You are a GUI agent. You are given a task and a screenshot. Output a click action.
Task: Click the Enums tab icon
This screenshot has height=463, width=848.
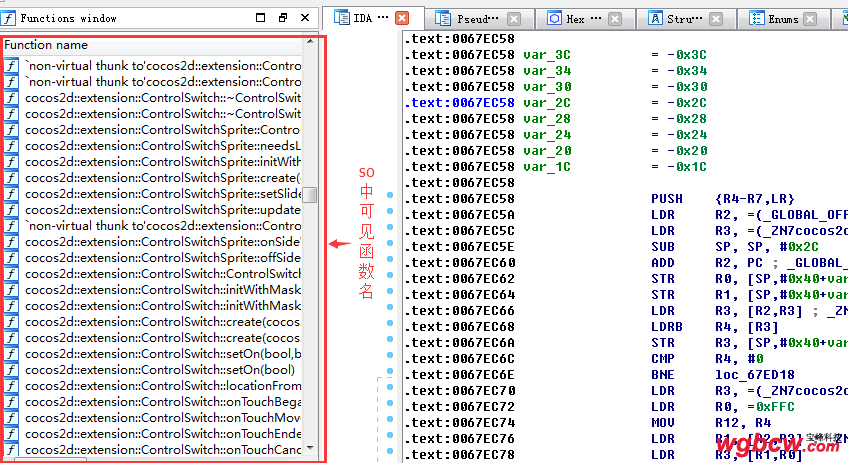pyautogui.click(x=756, y=18)
